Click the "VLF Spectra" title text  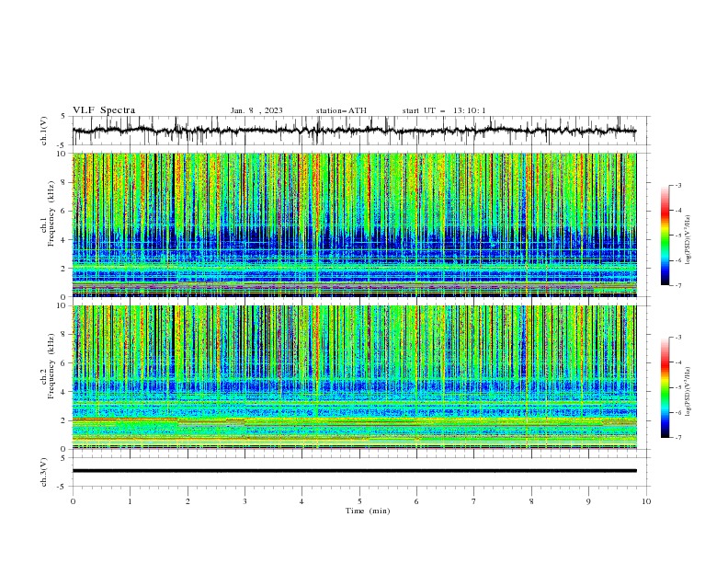click(x=104, y=110)
